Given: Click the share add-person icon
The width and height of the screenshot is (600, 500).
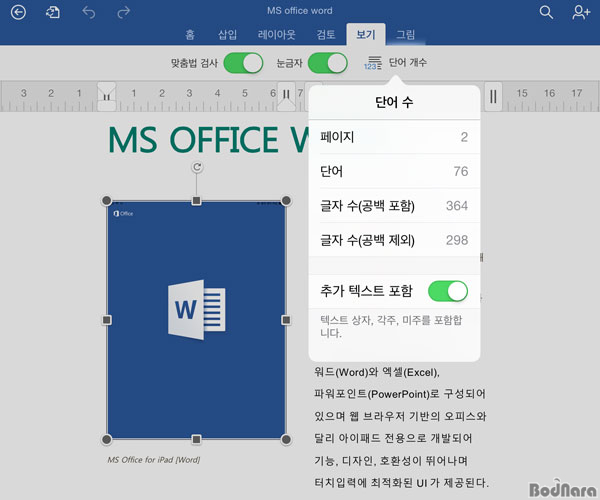Looking at the screenshot, I should pyautogui.click(x=581, y=12).
